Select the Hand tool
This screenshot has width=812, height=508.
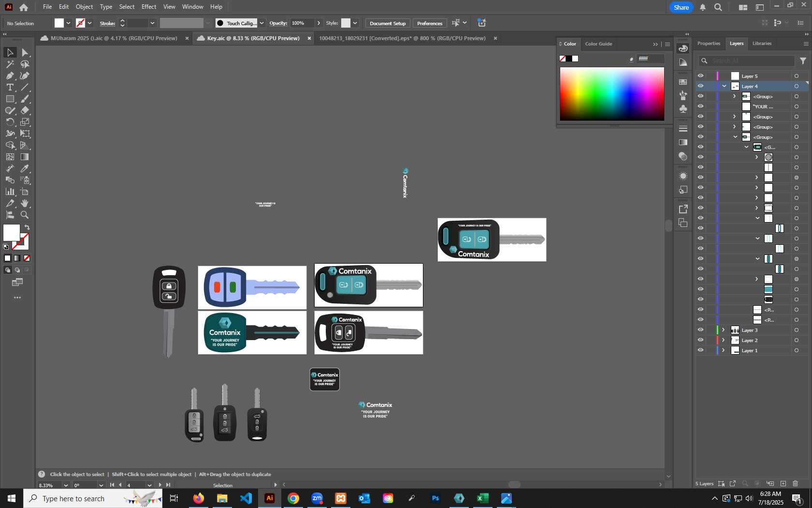point(25,203)
